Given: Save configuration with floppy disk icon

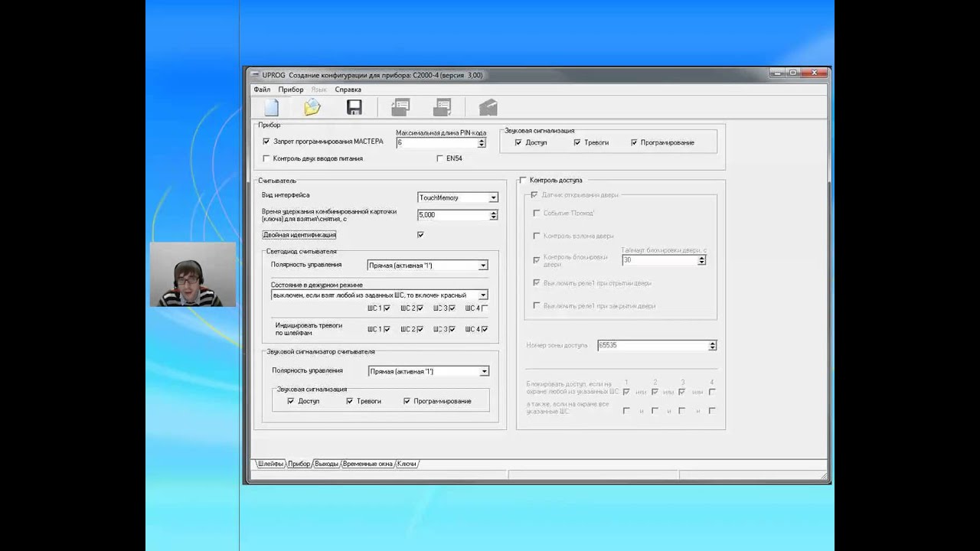Looking at the screenshot, I should coord(354,107).
